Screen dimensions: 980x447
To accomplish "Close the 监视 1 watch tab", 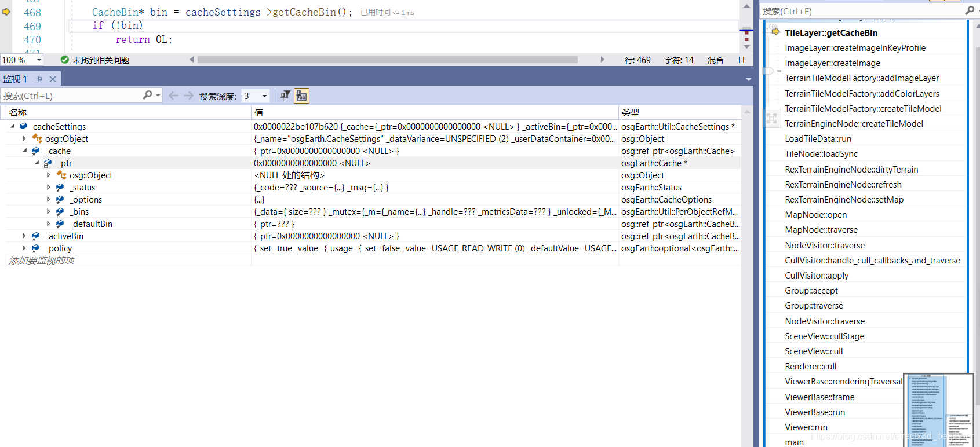I will point(53,79).
